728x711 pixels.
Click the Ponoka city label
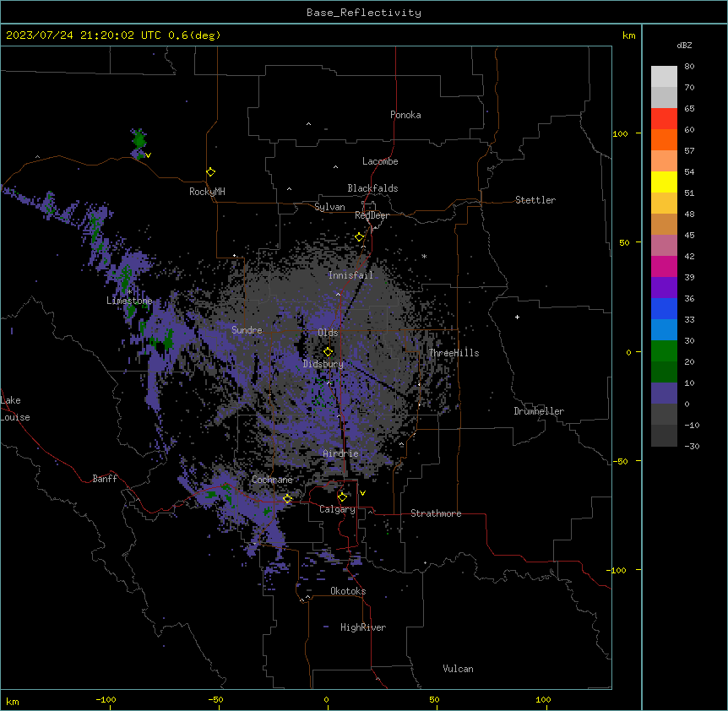pyautogui.click(x=405, y=115)
